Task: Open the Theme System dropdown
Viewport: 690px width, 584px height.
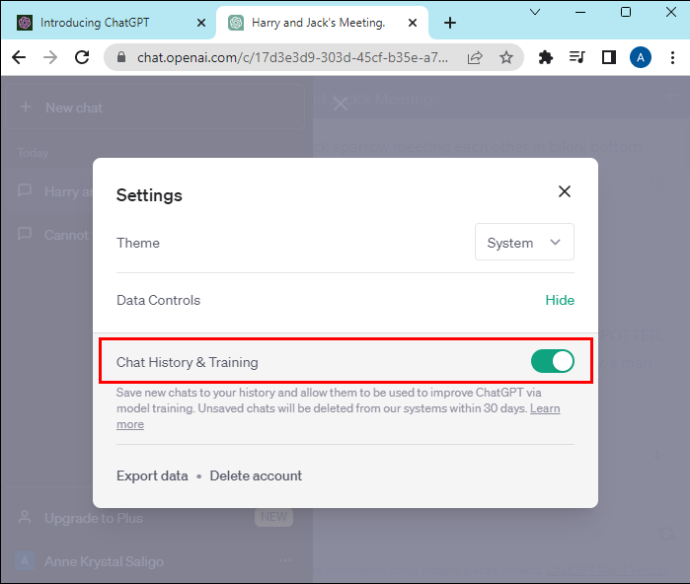Action: (x=524, y=242)
